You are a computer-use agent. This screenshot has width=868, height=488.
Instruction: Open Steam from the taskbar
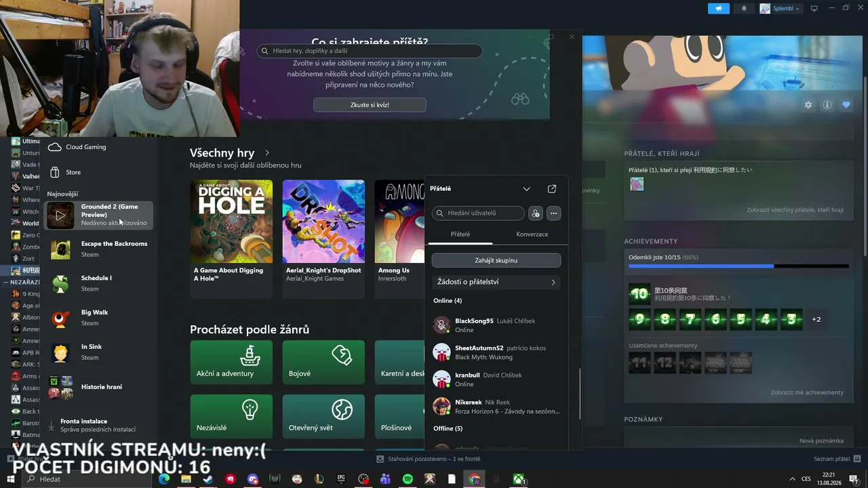click(208, 479)
